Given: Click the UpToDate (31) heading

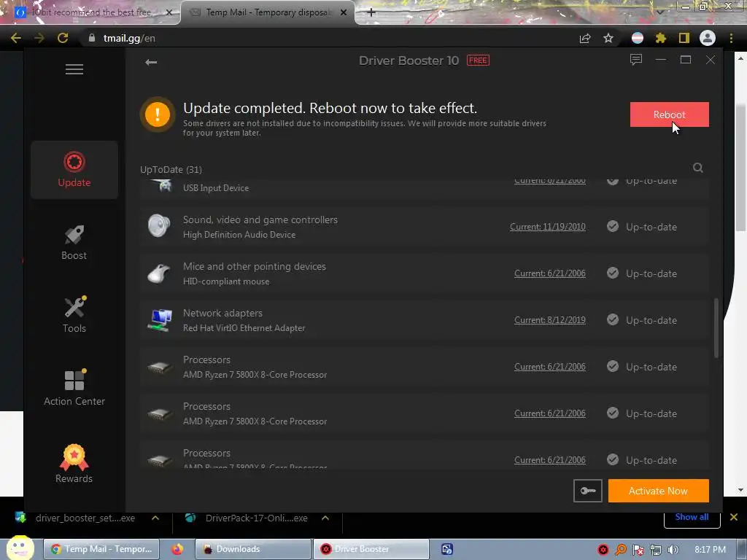Looking at the screenshot, I should click(171, 169).
